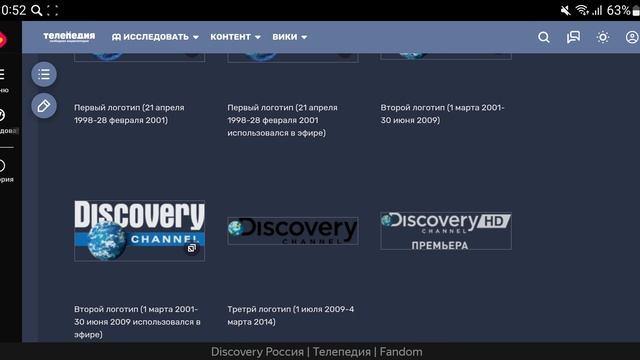Screen dimensions: 640x360
Task: Open the user account profile icon
Action: [632, 37]
